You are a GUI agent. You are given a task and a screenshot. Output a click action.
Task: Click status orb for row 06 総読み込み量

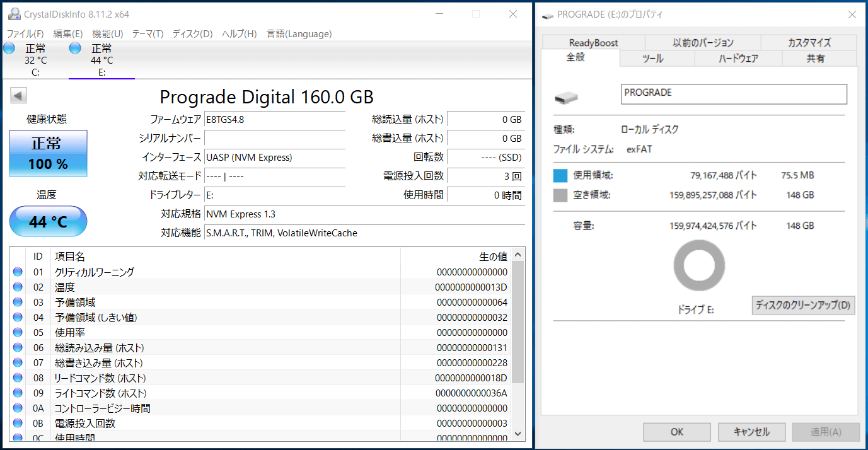tap(18, 348)
